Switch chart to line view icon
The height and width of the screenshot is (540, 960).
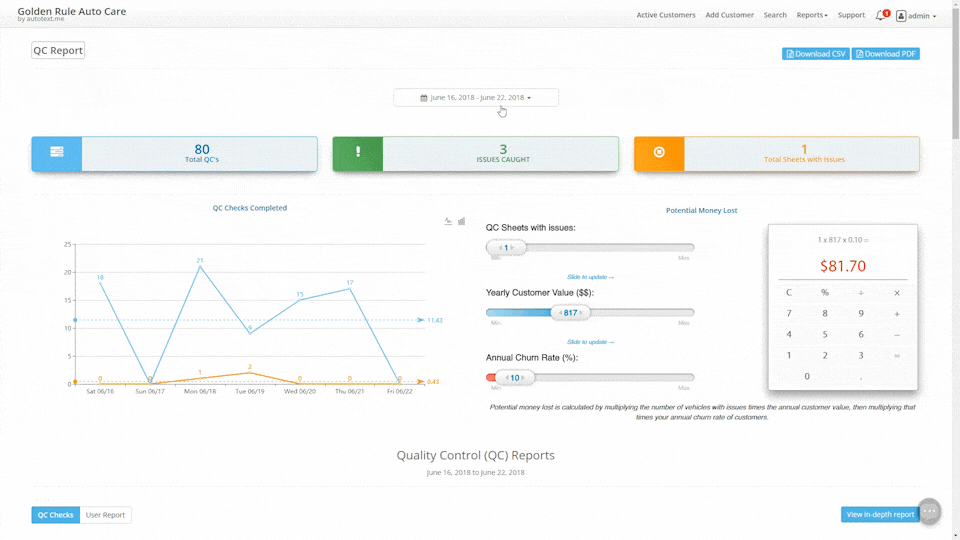click(448, 222)
